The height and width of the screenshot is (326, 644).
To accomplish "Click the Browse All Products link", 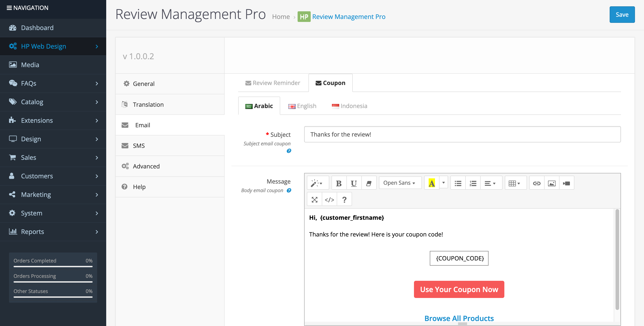I will 459,318.
